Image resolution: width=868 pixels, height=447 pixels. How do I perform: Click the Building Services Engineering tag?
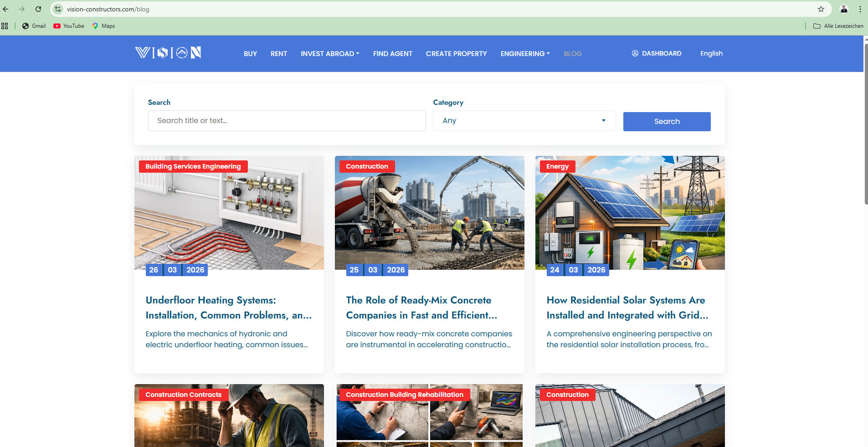pos(193,166)
